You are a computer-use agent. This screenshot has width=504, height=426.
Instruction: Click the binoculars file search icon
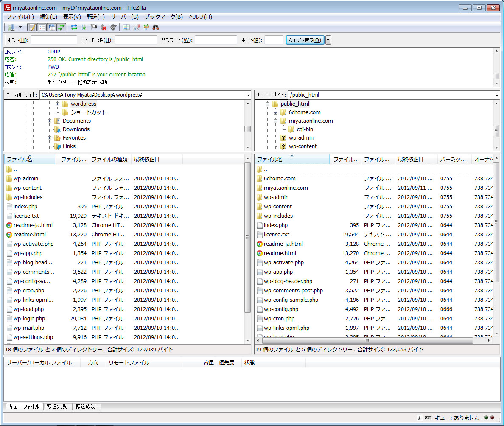tap(156, 27)
